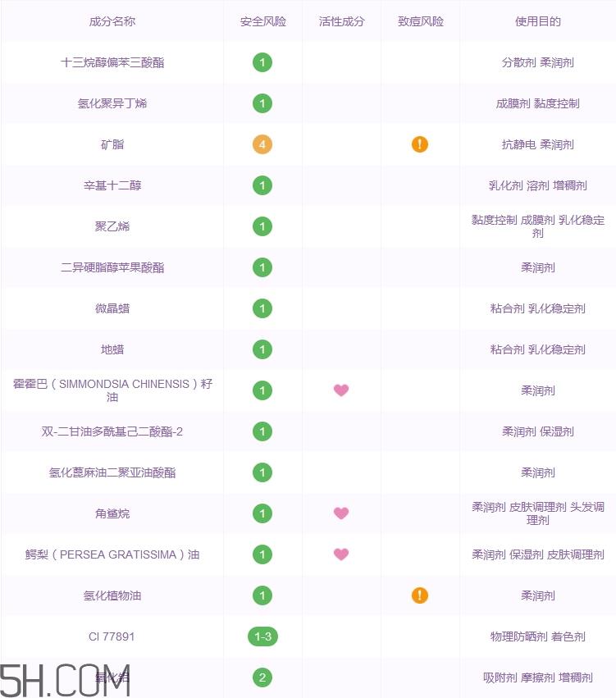Click the orange safety badge 4 for 矿脂
The height and width of the screenshot is (698, 616).
click(262, 144)
